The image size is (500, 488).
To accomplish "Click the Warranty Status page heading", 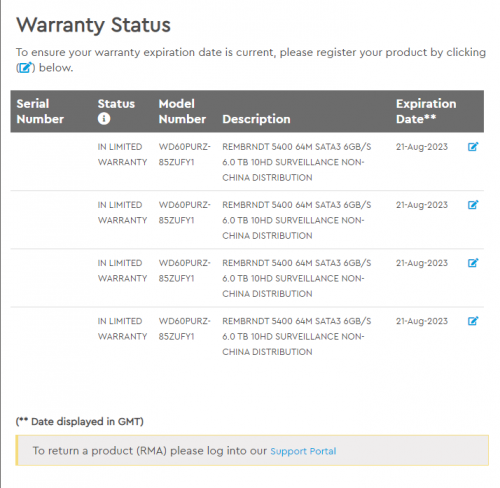I will tap(93, 25).
